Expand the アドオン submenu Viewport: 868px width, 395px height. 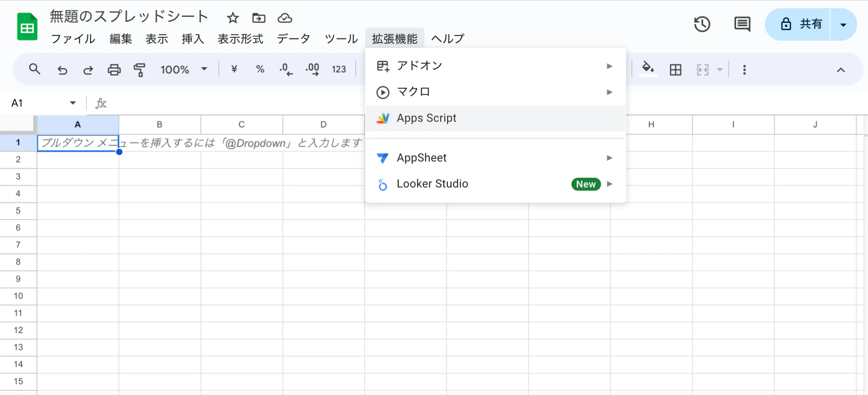point(495,66)
